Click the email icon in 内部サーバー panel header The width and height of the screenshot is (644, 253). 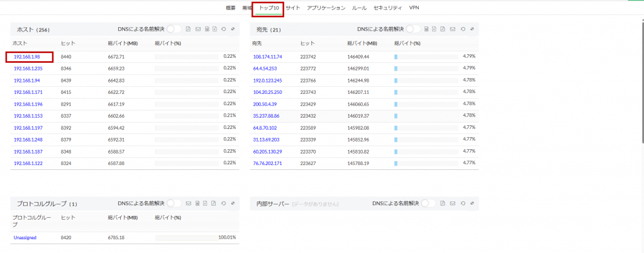452,203
